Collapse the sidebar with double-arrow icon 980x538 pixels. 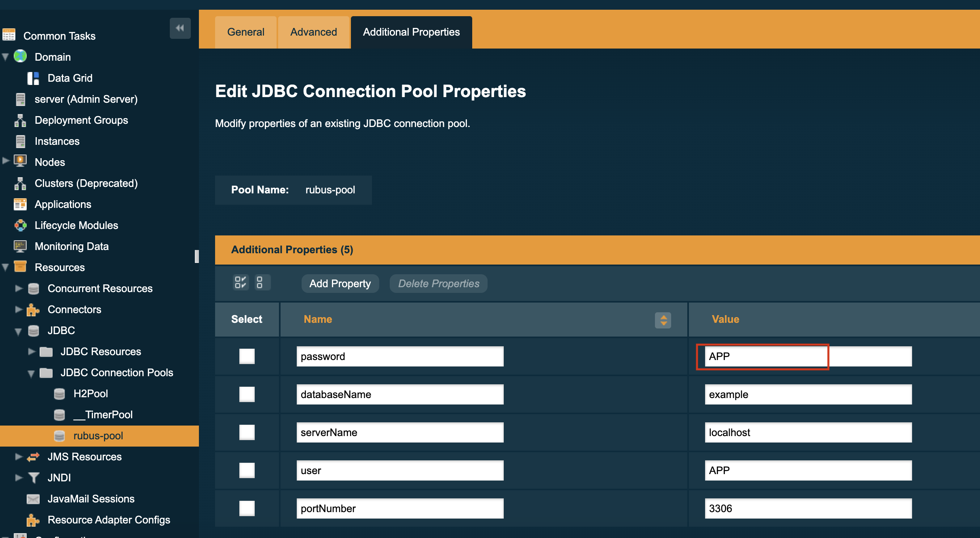tap(180, 28)
